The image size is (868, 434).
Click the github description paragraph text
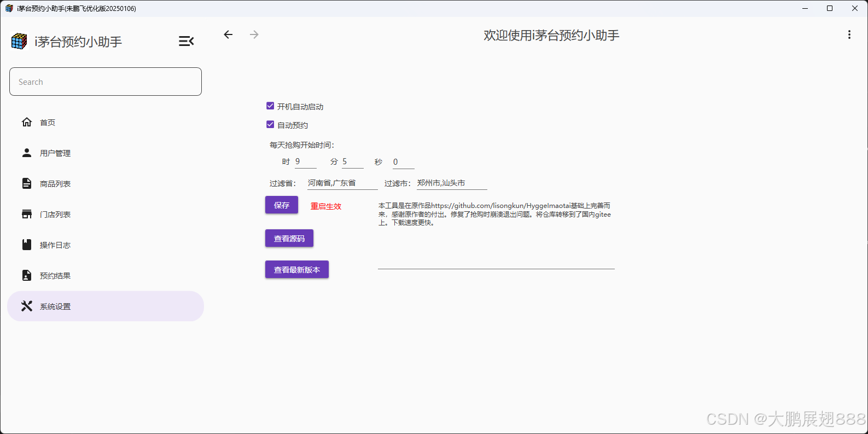point(495,214)
